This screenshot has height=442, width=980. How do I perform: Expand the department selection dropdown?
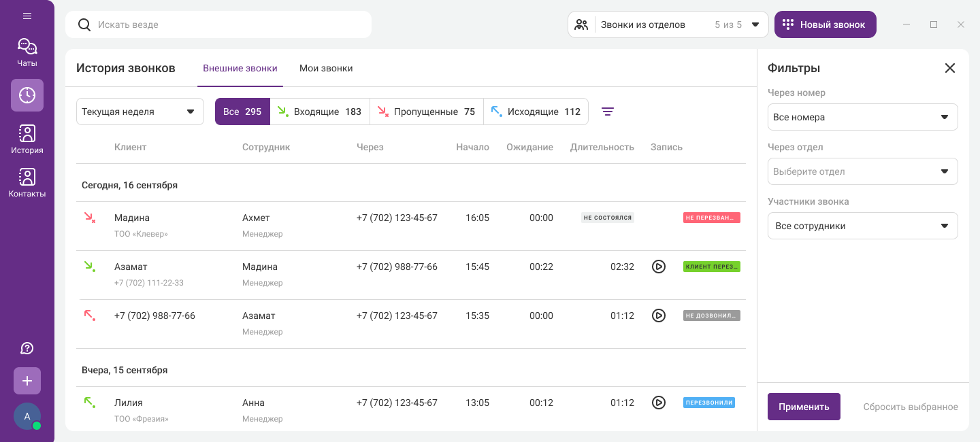[862, 171]
